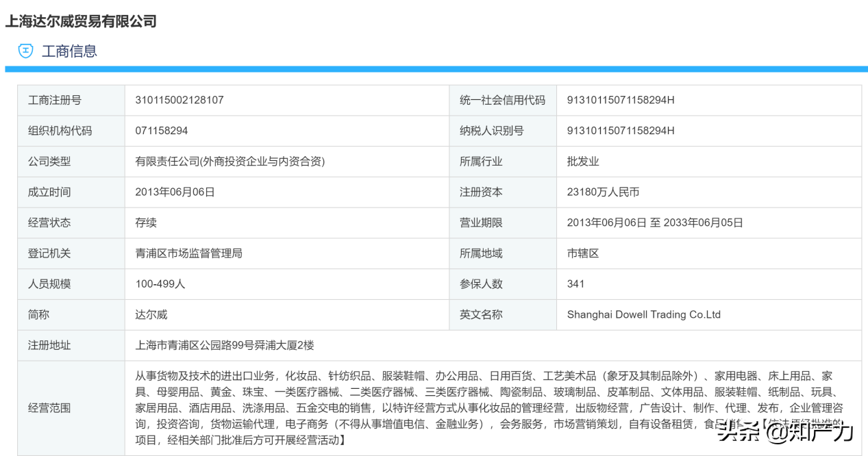Select the 统一社会信用代码 label cell
Viewport: 868px width, 456px height.
coord(502,100)
